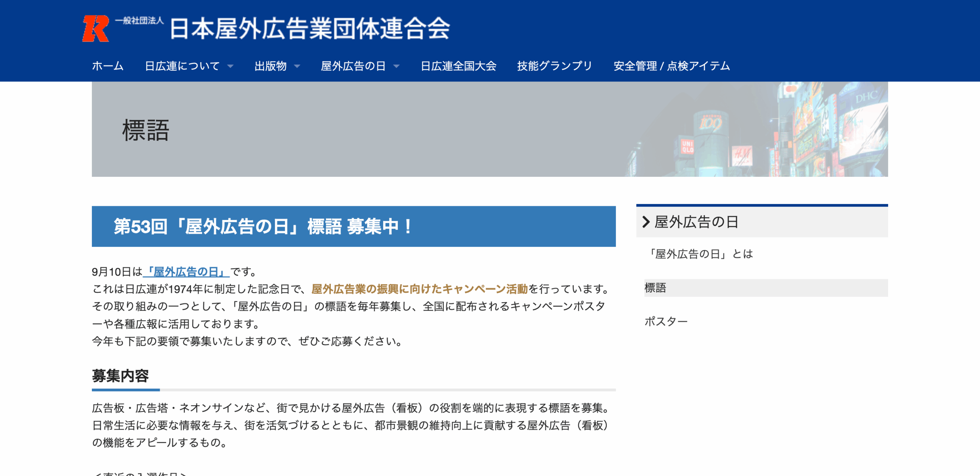Open the ポスター sidebar link
This screenshot has width=980, height=476.
666,321
